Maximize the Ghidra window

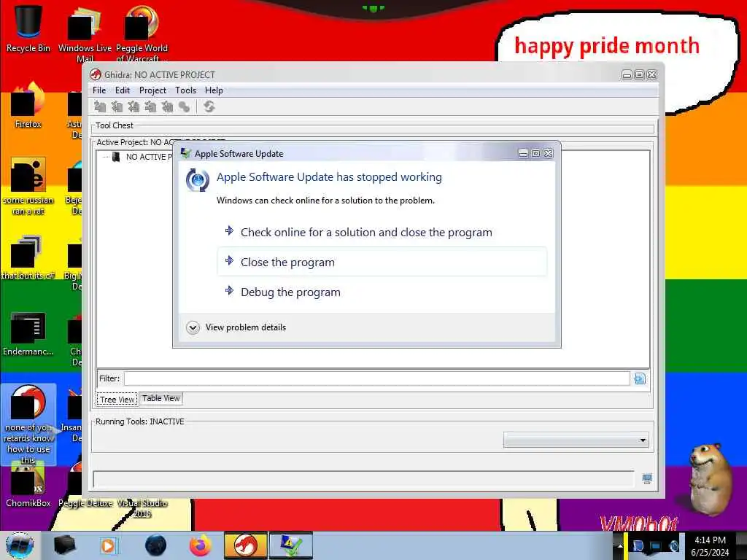click(x=639, y=75)
